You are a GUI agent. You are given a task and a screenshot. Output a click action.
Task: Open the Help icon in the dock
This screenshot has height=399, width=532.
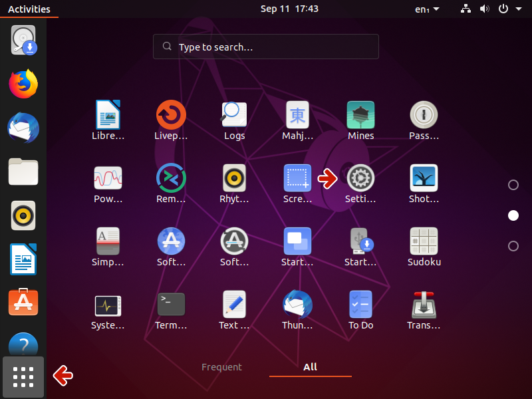23,343
